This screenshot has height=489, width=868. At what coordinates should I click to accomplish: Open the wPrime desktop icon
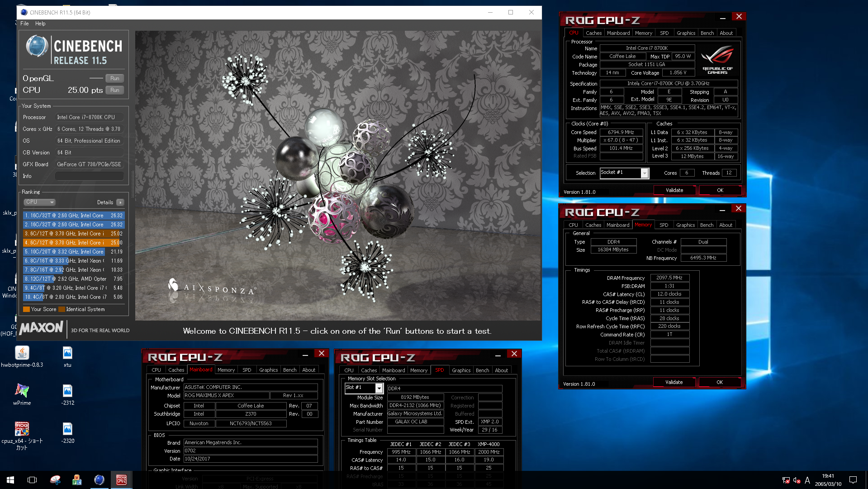[x=22, y=394]
